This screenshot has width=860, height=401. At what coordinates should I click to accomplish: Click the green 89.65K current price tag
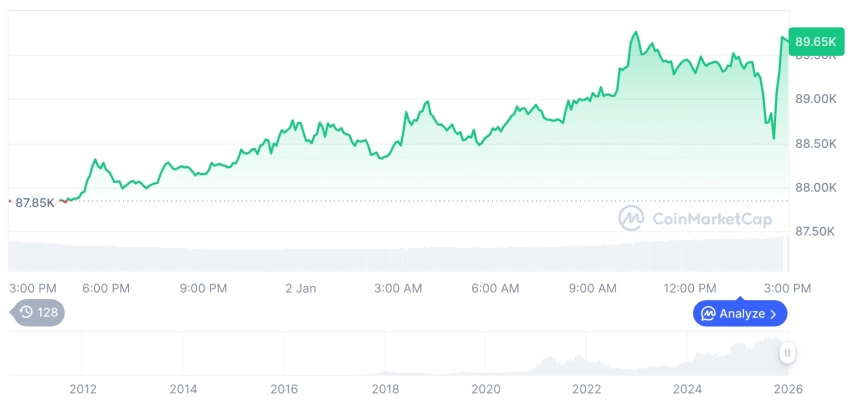814,41
